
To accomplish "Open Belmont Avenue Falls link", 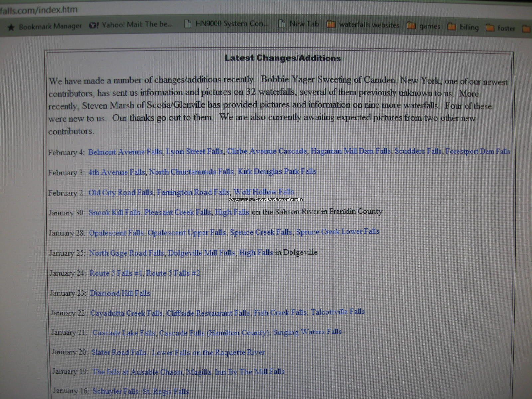I will click(x=125, y=152).
